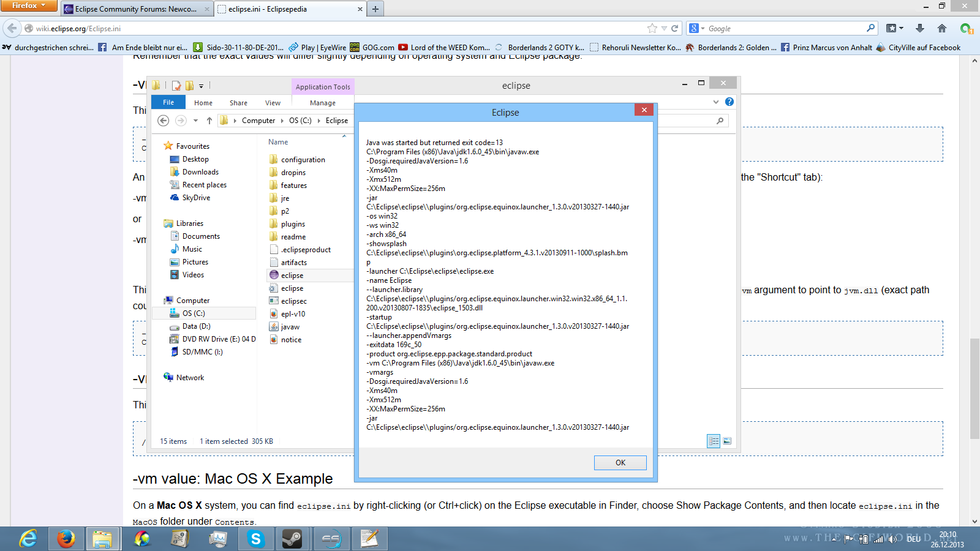Open the Documents library

tap(195, 236)
